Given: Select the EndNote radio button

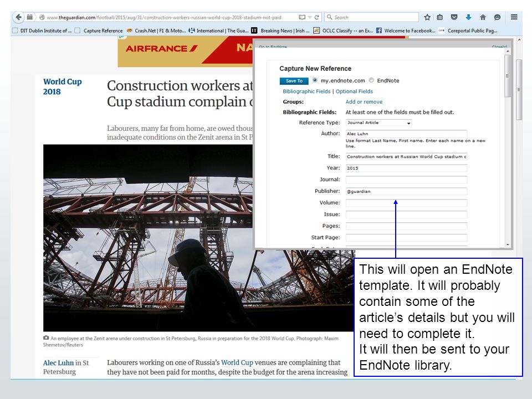Looking at the screenshot, I should tap(371, 80).
